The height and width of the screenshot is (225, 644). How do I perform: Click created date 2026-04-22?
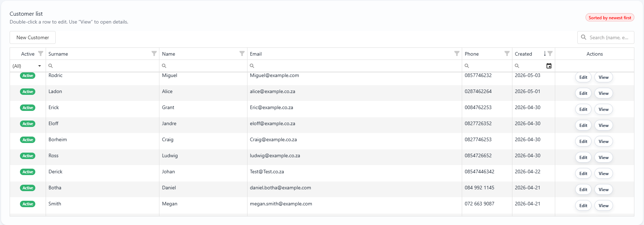527,172
